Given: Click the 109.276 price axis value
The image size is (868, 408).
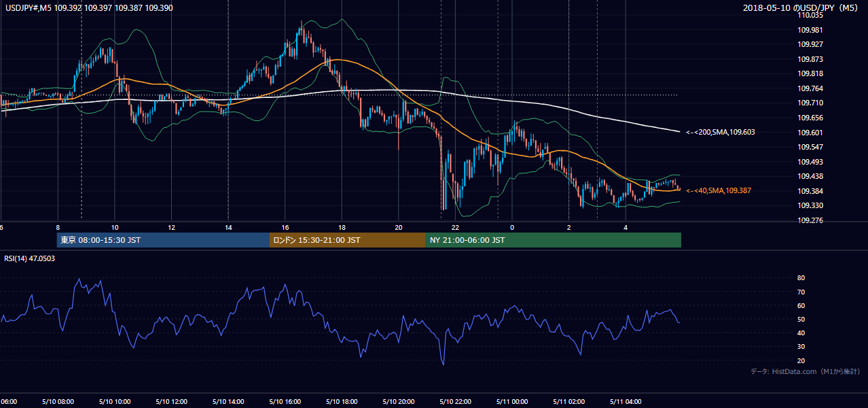Looking at the screenshot, I should (x=811, y=220).
